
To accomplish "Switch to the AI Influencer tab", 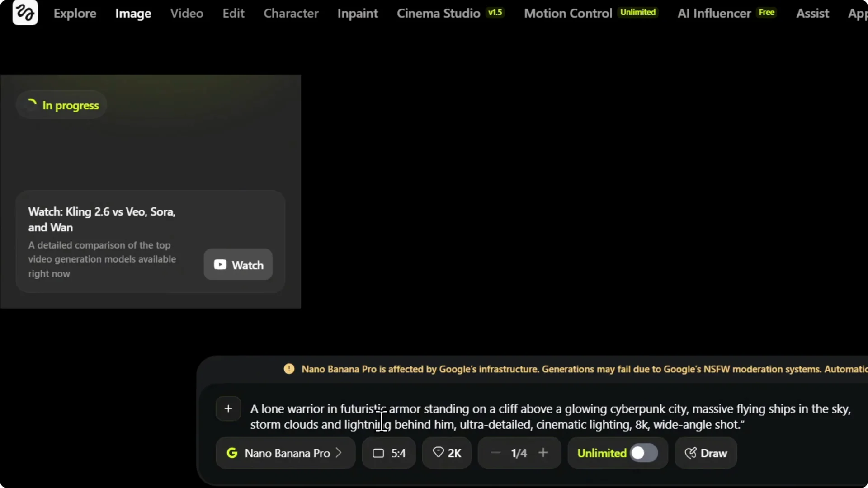I will click(713, 13).
